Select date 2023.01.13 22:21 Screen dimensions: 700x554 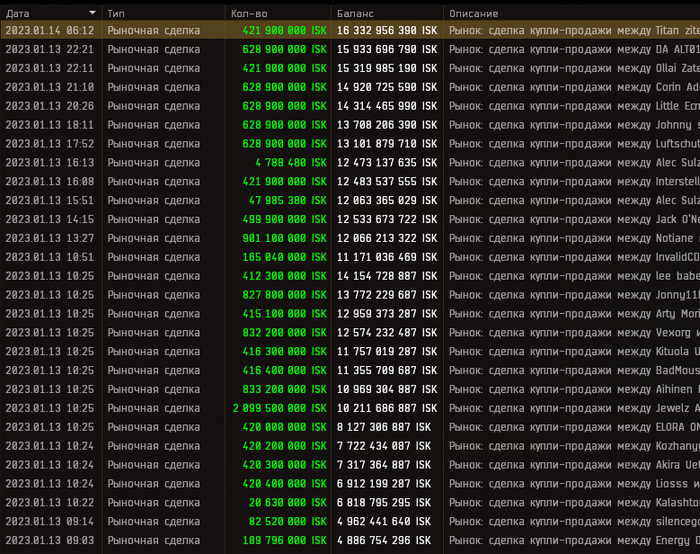point(50,49)
